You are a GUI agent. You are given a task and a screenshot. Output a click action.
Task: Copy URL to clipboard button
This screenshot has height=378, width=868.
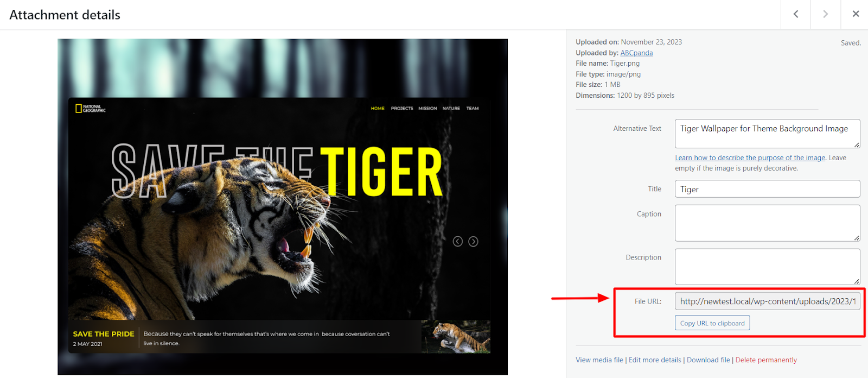712,323
